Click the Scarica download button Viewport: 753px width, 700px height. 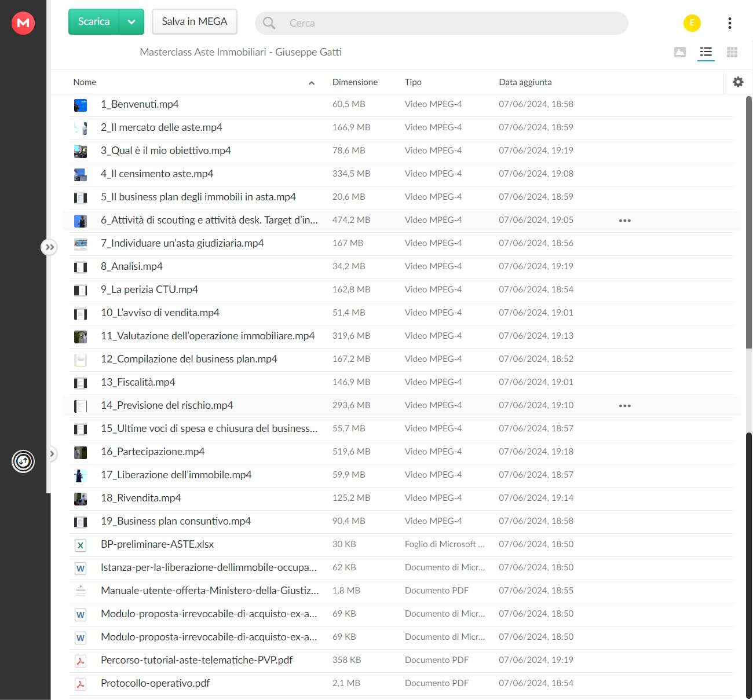pos(94,22)
